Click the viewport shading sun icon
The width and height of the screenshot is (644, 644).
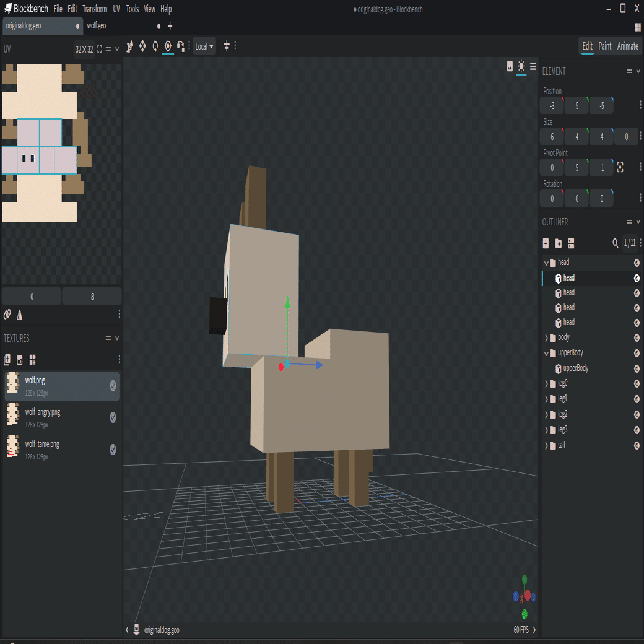tap(521, 66)
